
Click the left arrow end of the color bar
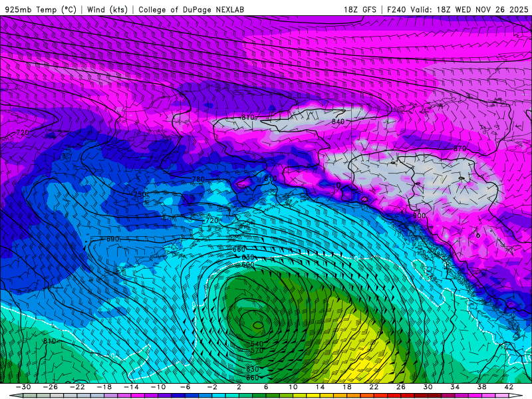tap(16, 396)
